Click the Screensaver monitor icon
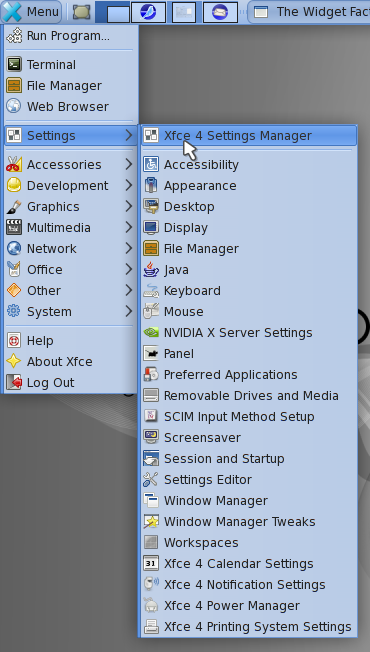The image size is (370, 652). click(151, 437)
